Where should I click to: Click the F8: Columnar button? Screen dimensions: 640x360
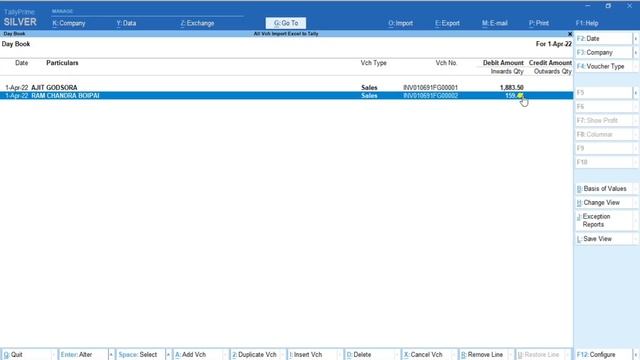[603, 134]
